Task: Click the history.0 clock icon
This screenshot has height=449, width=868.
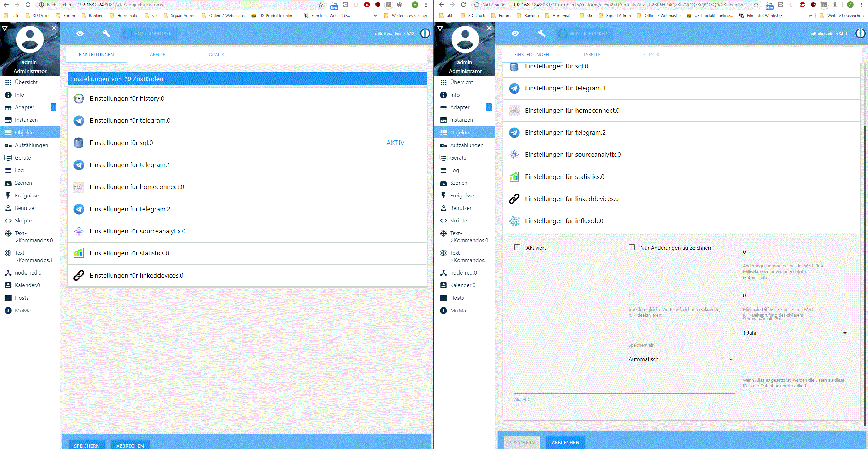Action: point(79,99)
